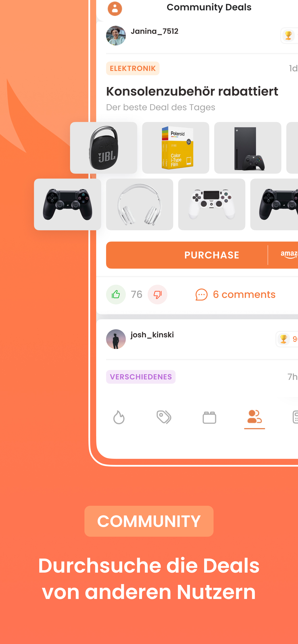
Task: Switch to the price tags tab
Action: point(164,417)
